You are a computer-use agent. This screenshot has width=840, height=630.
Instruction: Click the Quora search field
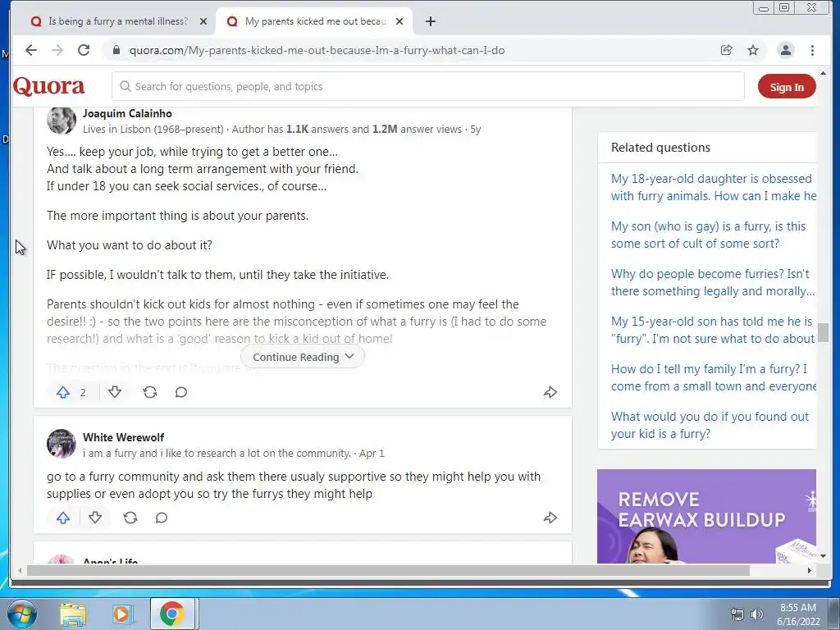(x=427, y=86)
